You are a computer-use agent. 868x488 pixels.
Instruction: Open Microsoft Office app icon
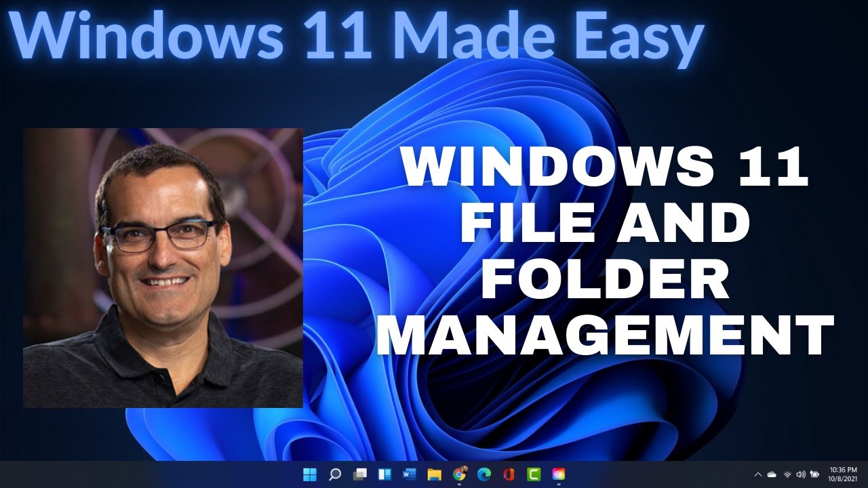click(x=509, y=474)
